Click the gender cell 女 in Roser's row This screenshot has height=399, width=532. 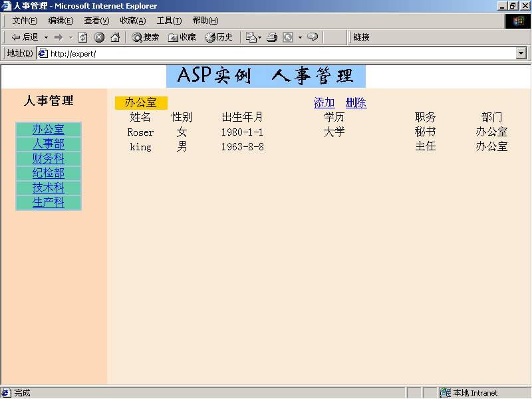coord(182,132)
